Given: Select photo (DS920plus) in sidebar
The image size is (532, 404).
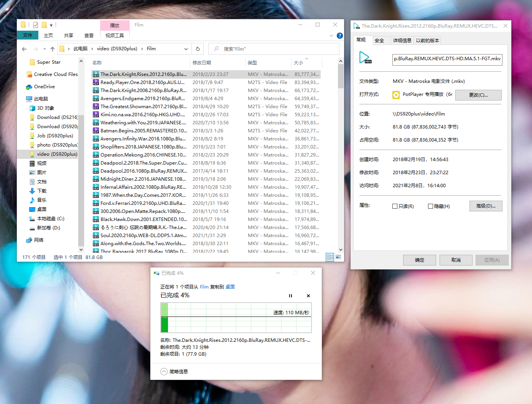Looking at the screenshot, I should click(54, 145).
